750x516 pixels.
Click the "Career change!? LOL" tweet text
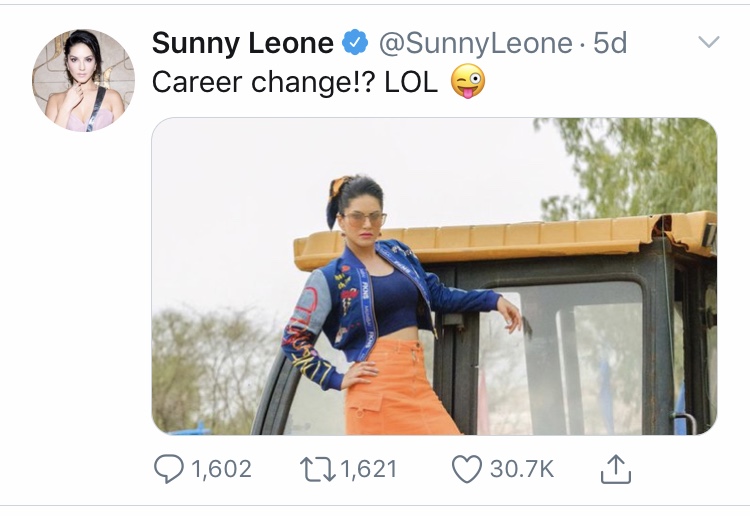click(295, 82)
